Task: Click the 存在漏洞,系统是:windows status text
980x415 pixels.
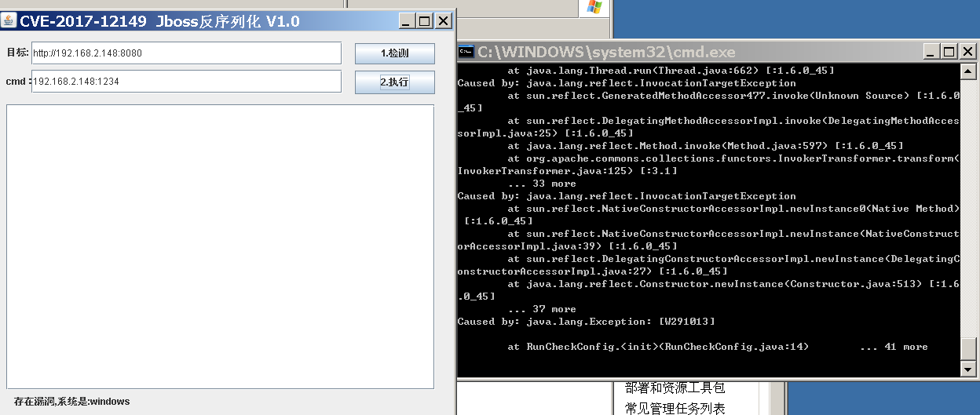Action: [72, 402]
